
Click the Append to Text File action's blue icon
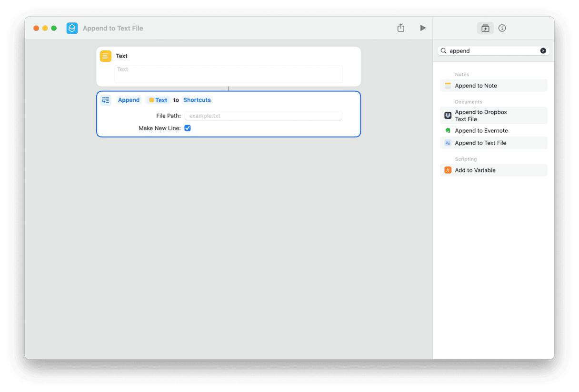(106, 100)
